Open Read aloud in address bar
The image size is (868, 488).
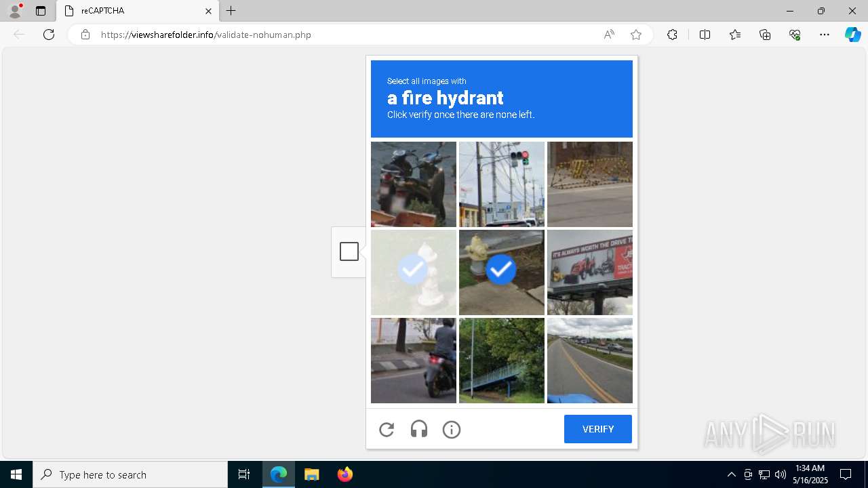(609, 35)
